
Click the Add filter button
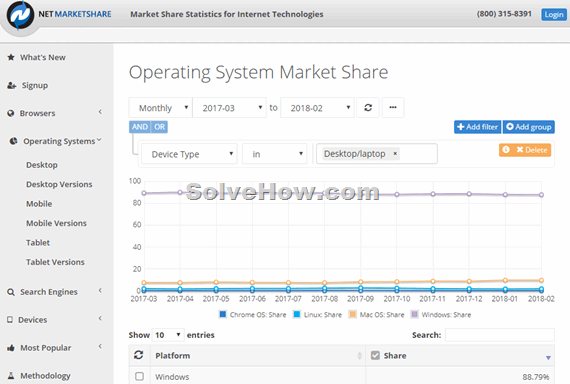(477, 127)
